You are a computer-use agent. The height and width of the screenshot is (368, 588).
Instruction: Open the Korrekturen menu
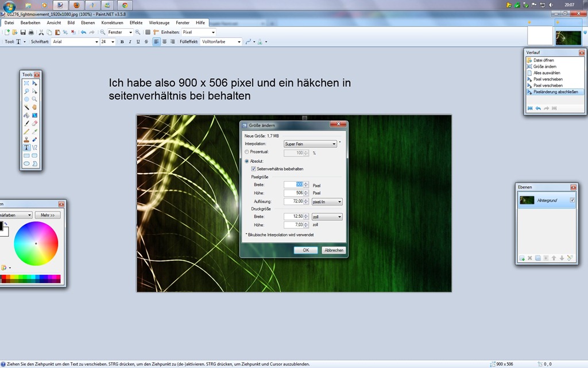pyautogui.click(x=112, y=22)
